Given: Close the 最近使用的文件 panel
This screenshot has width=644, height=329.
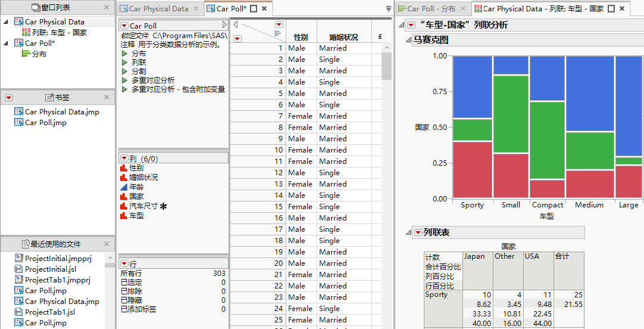Looking at the screenshot, I should [x=107, y=243].
